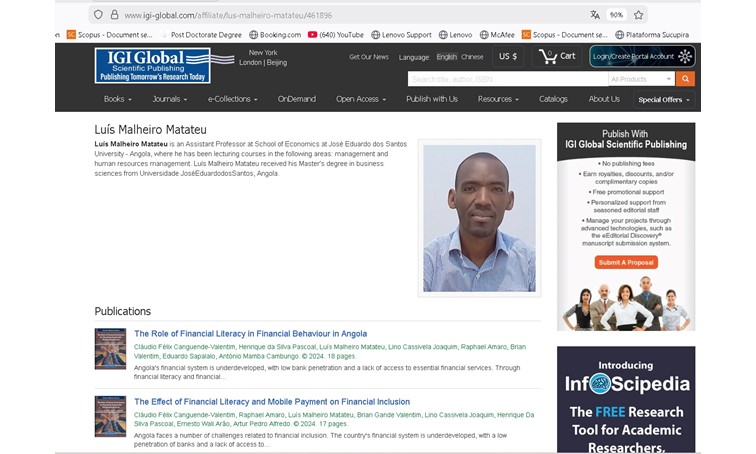Click the IGI Global logo

click(x=164, y=65)
